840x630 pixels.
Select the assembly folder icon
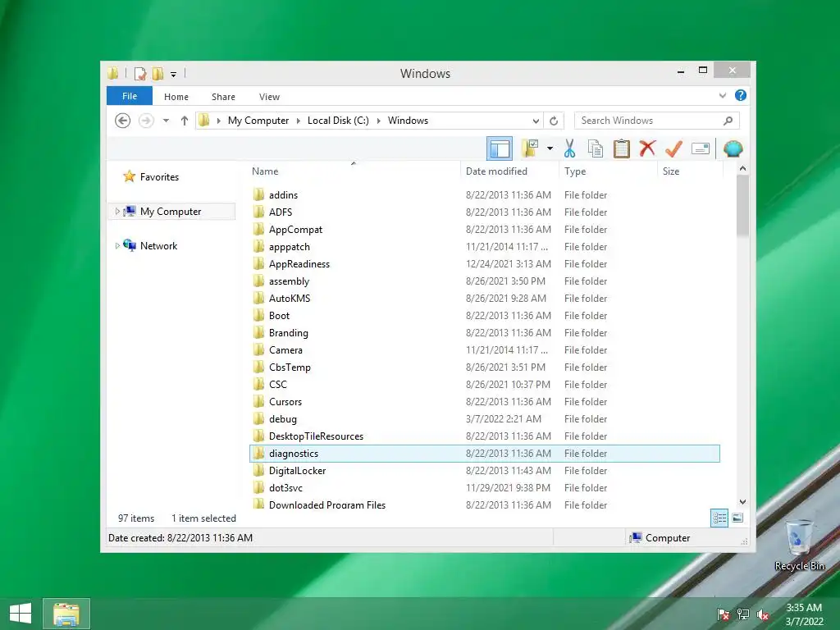pos(258,281)
